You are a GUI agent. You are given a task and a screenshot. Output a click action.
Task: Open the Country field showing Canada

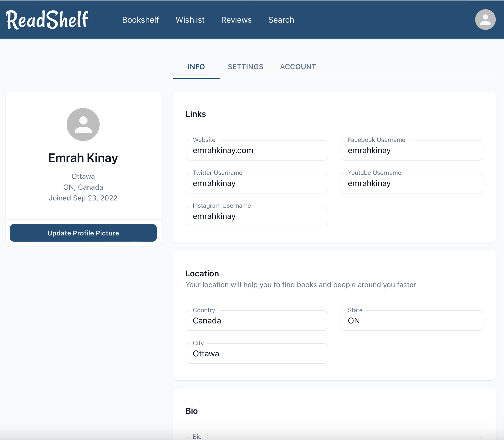pos(257,321)
